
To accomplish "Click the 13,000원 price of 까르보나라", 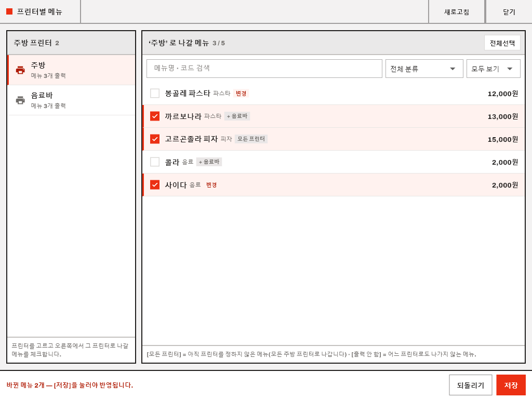I will coord(503,116).
